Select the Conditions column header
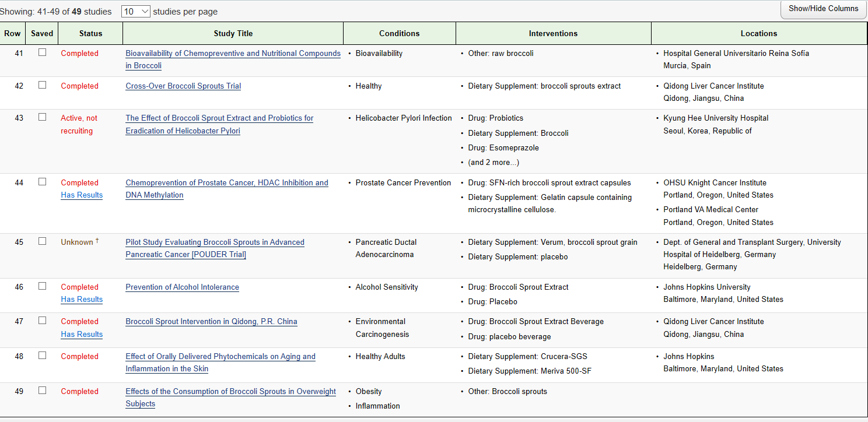The width and height of the screenshot is (868, 422). [399, 33]
